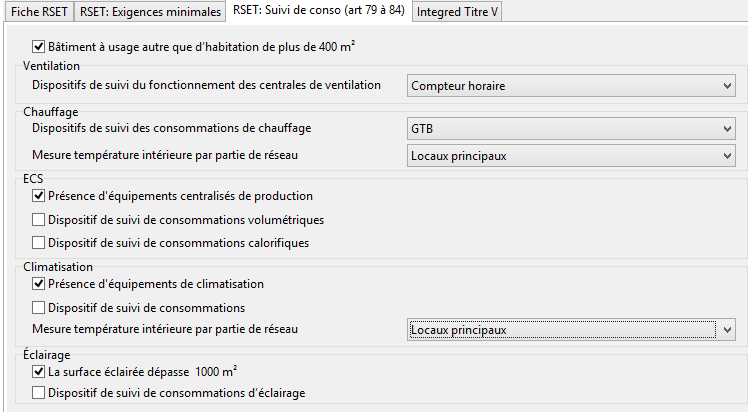Click the Dispositifs de suivi des consommations de chauffage label
This screenshot has width=748, height=412.
point(171,128)
